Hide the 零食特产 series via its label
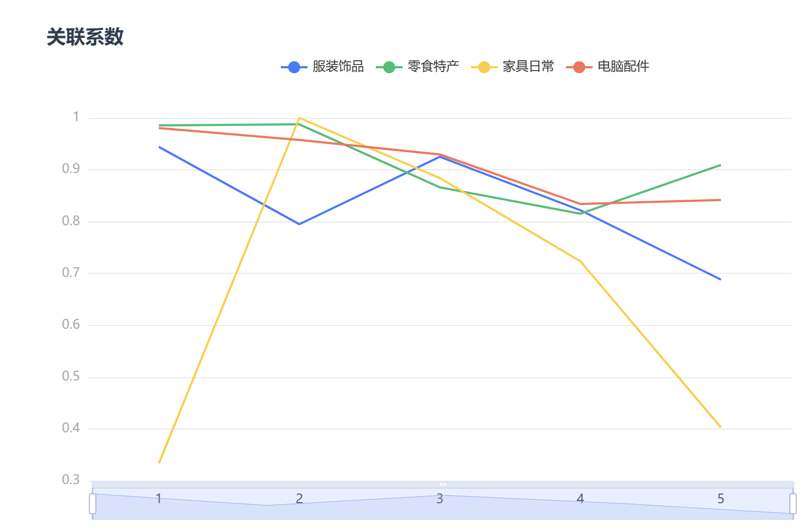 pos(433,67)
